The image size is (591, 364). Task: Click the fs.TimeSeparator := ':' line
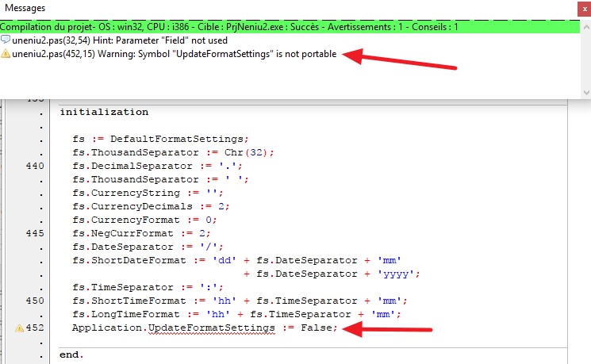click(x=148, y=287)
